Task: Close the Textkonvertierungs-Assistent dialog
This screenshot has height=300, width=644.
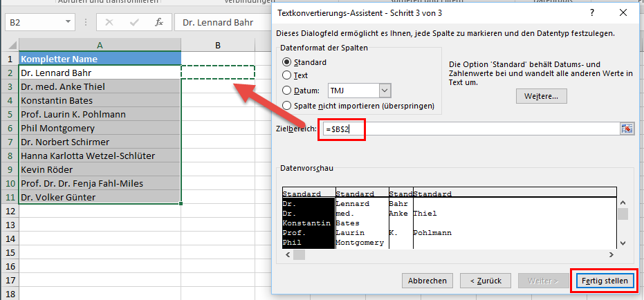Action: (x=628, y=13)
